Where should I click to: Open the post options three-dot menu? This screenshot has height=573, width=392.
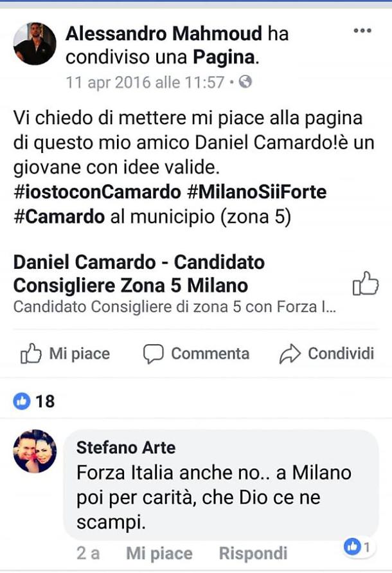point(362,31)
